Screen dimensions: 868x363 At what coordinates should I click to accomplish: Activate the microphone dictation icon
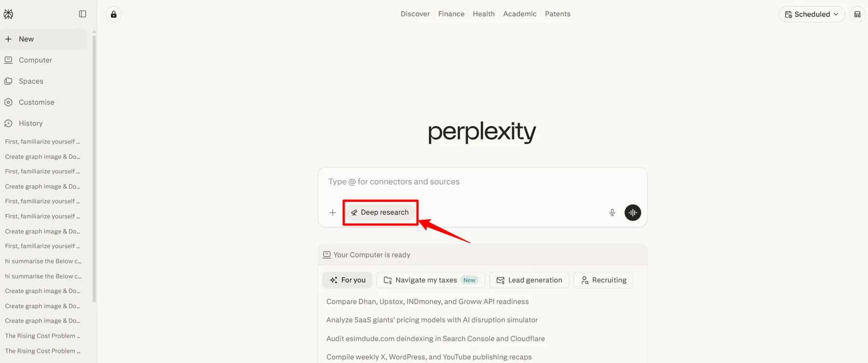pyautogui.click(x=611, y=212)
